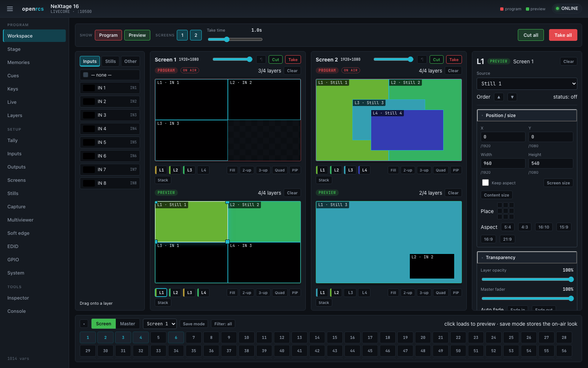Open the Stage page in sidebar
The height and width of the screenshot is (368, 588).
click(x=34, y=49)
